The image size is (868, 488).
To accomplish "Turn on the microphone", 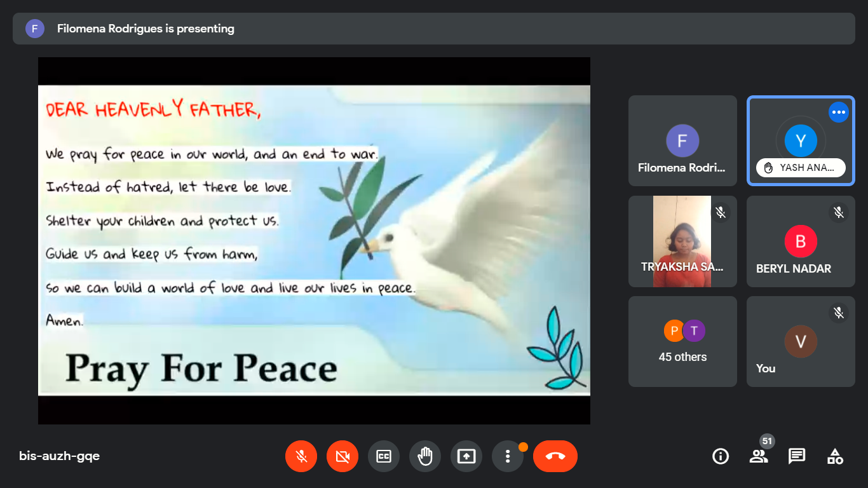I will click(301, 456).
